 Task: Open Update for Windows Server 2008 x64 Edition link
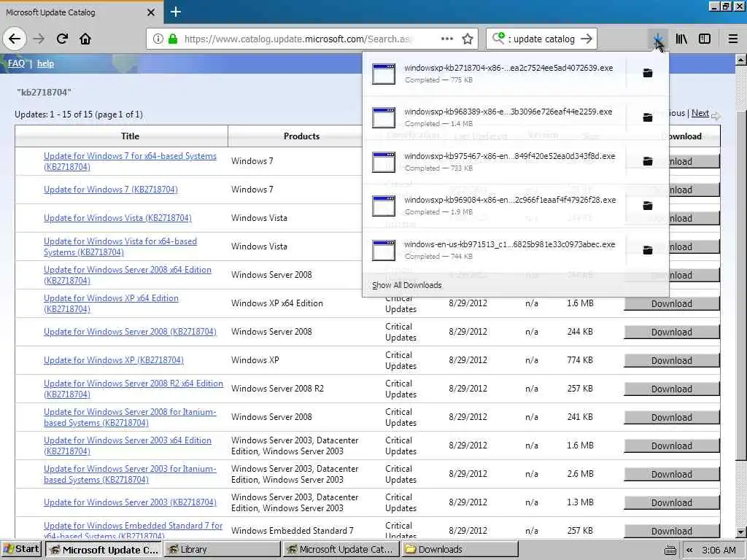point(127,275)
